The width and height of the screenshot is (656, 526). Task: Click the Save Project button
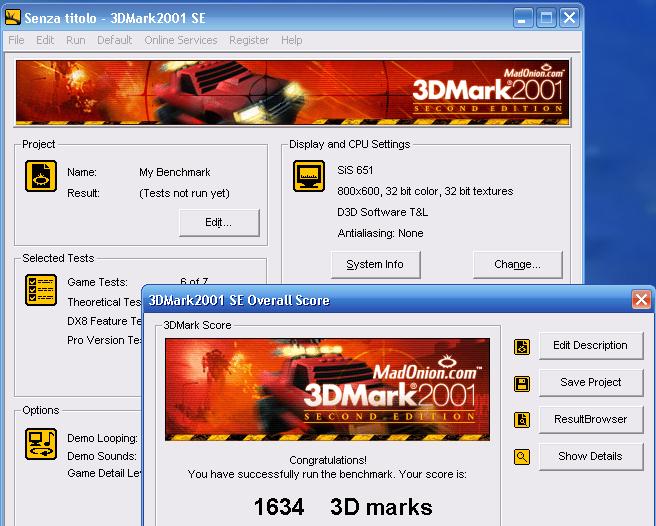click(x=591, y=382)
